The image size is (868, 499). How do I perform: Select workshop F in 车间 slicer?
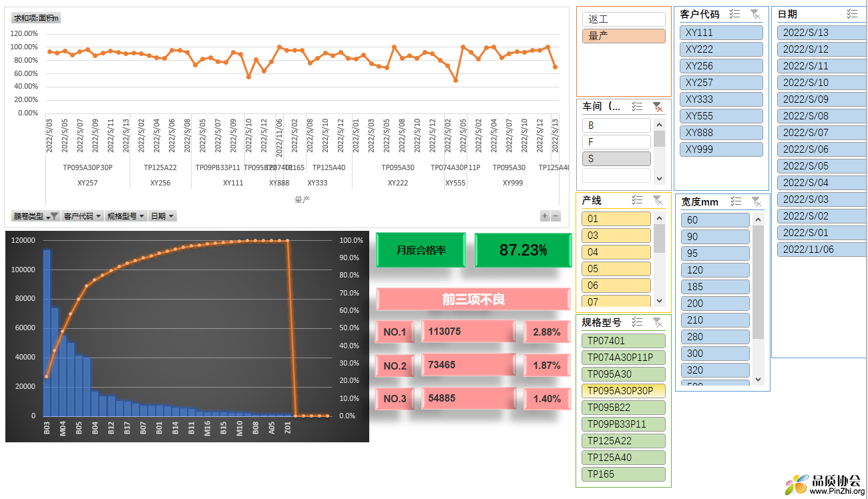tap(616, 142)
